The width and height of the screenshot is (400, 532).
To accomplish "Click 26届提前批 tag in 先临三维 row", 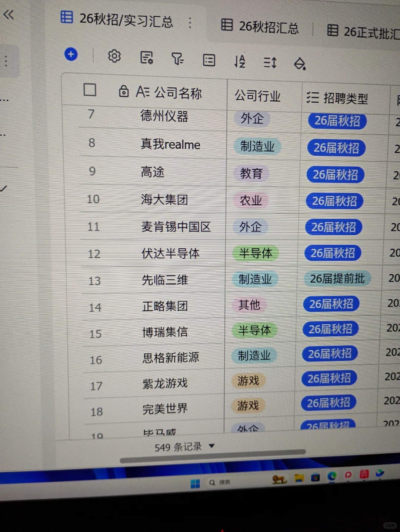I will 337,278.
